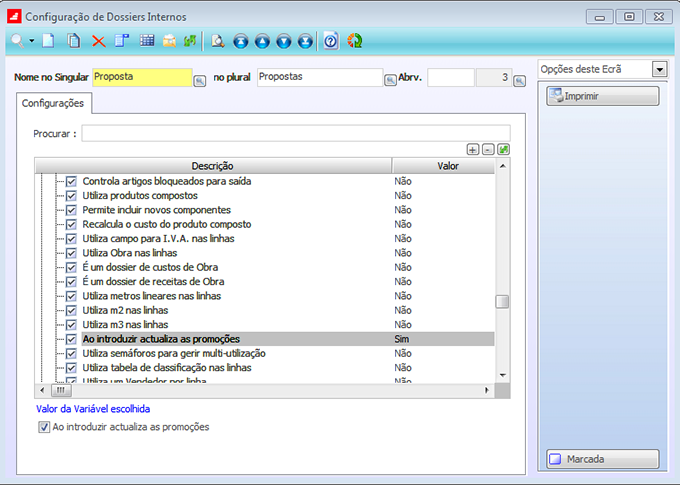Screen dimensions: 680x485
Task: Go to the next record
Action: pos(284,41)
